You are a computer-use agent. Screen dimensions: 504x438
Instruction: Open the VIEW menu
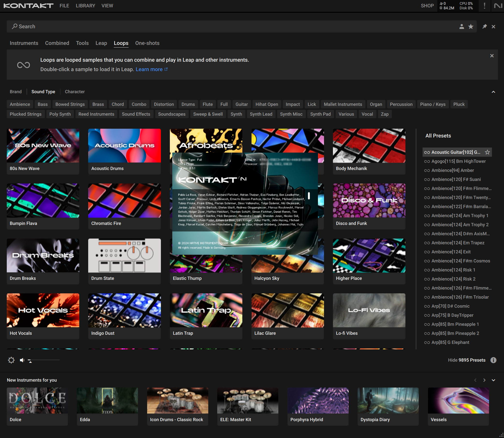click(x=107, y=6)
